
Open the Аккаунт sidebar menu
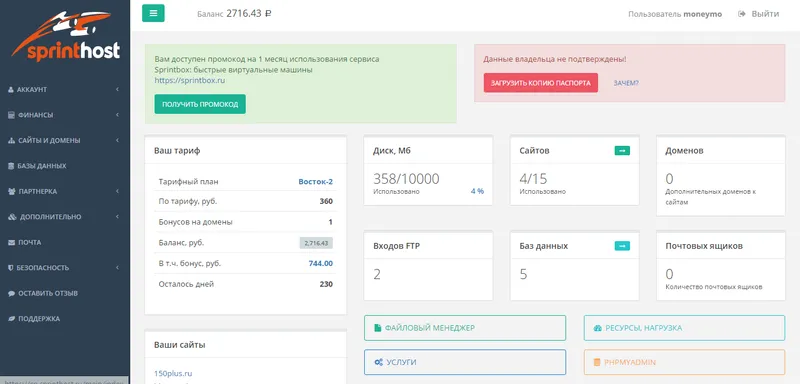click(65, 90)
